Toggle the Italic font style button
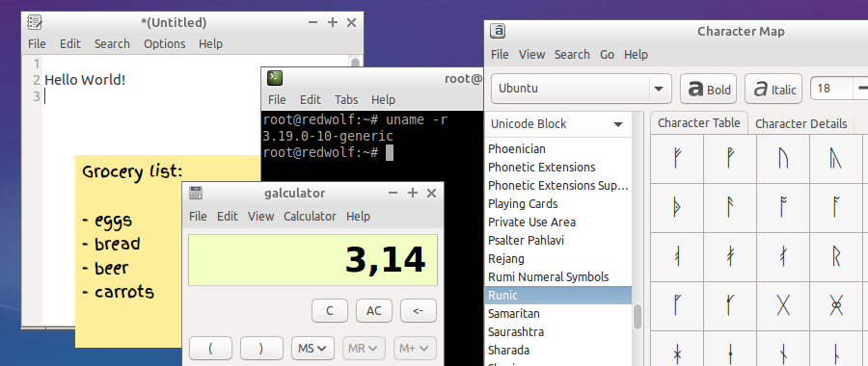 773,89
